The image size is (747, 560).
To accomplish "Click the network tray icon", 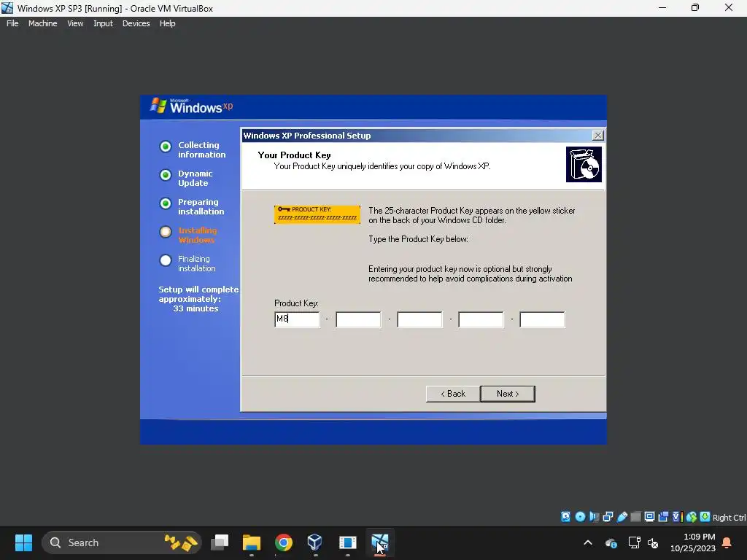I will [x=634, y=542].
